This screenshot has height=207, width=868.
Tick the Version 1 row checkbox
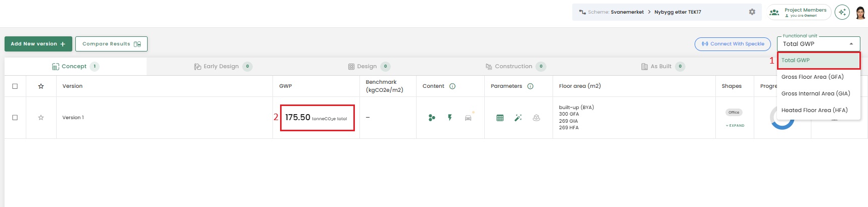[15, 118]
